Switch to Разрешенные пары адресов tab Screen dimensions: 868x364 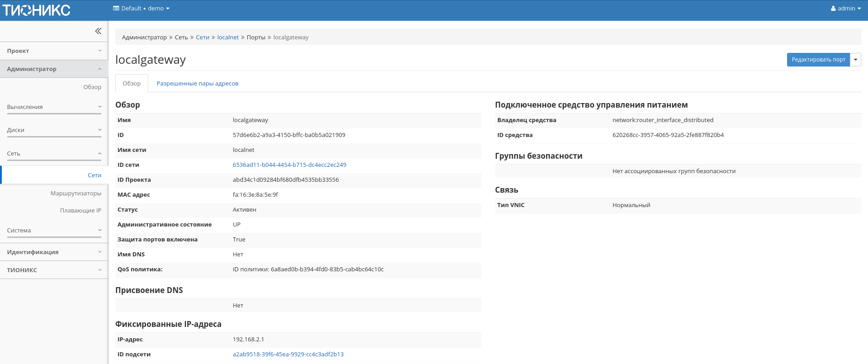click(x=197, y=84)
